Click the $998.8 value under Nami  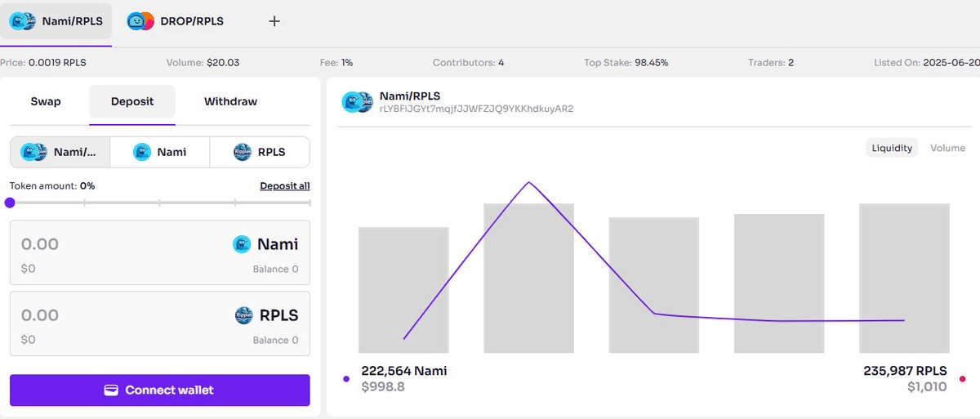coord(383,386)
